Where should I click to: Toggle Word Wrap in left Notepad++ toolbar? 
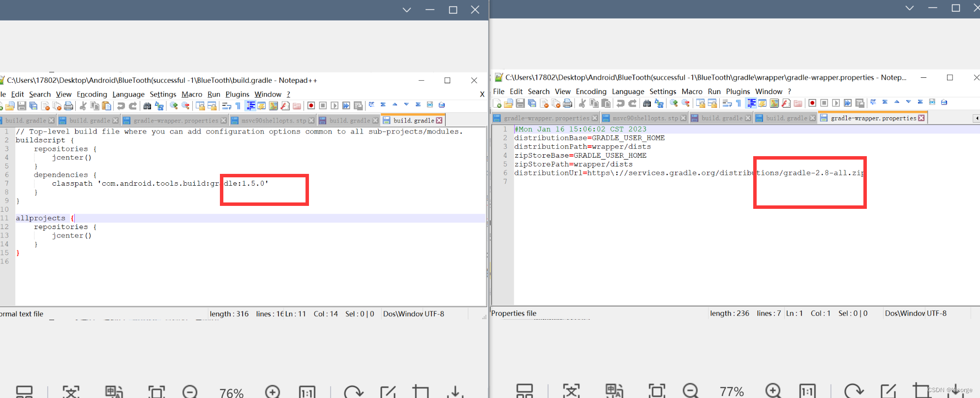coord(226,105)
